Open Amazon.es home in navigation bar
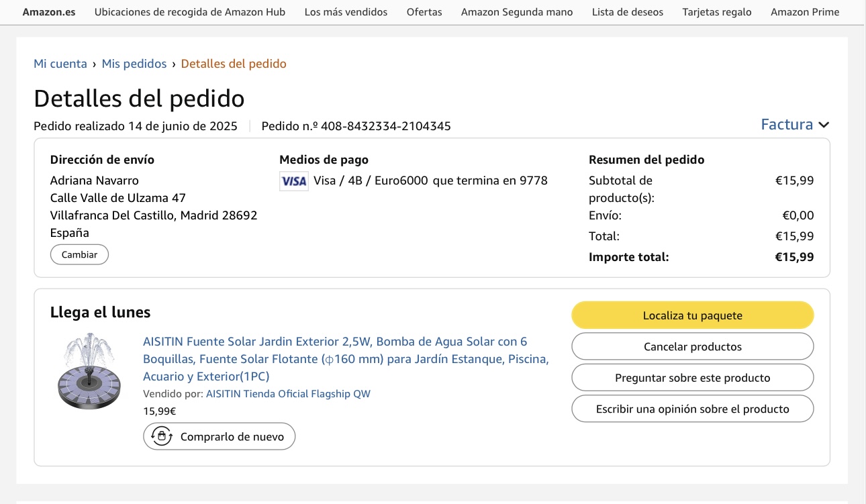866x504 pixels. coord(49,12)
